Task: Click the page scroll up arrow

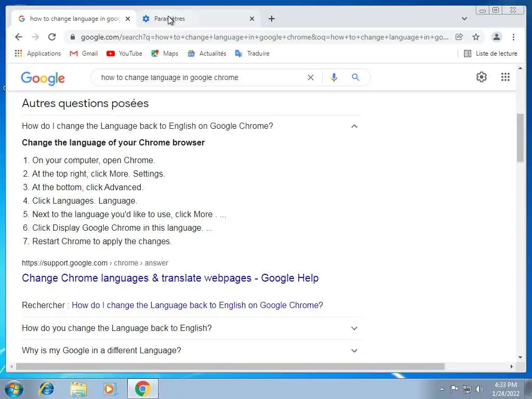Action: pos(520,68)
